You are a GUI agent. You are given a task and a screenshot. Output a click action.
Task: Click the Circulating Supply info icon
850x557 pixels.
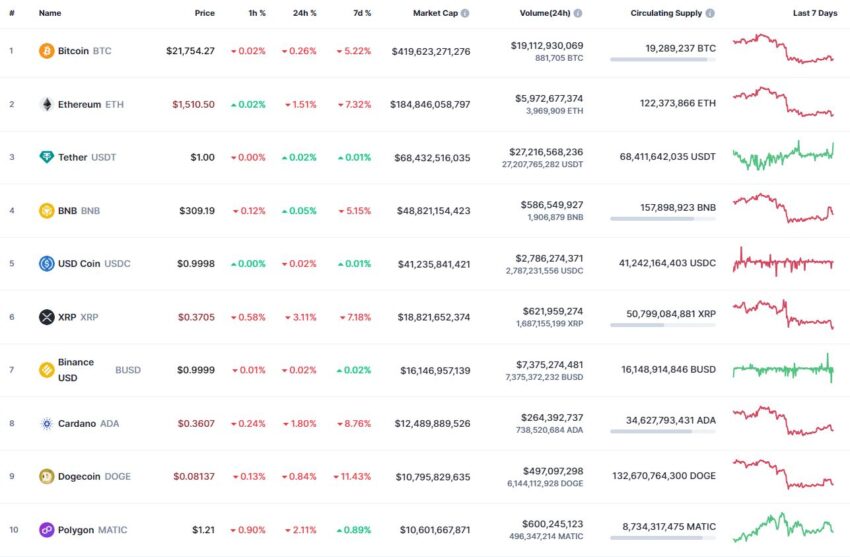click(x=710, y=14)
